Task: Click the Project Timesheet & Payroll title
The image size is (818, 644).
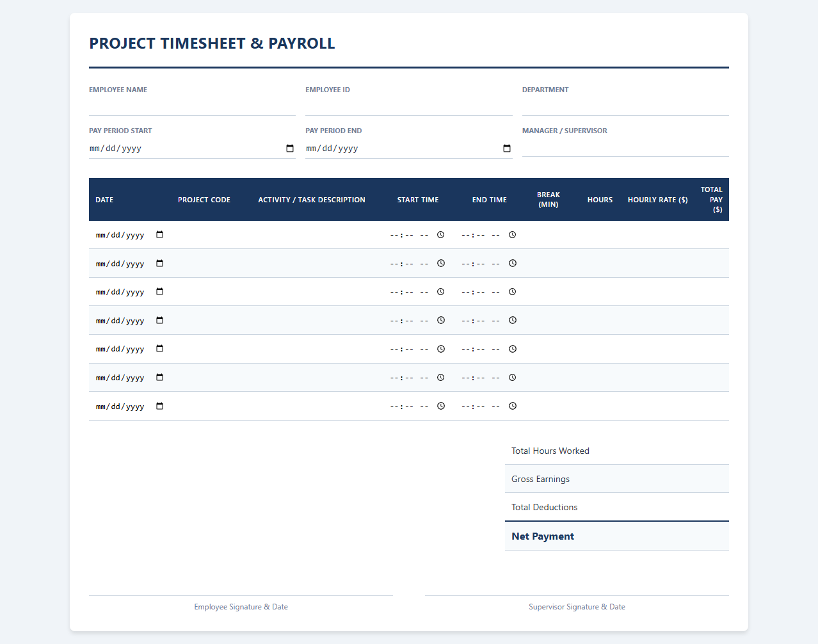Action: (212, 44)
